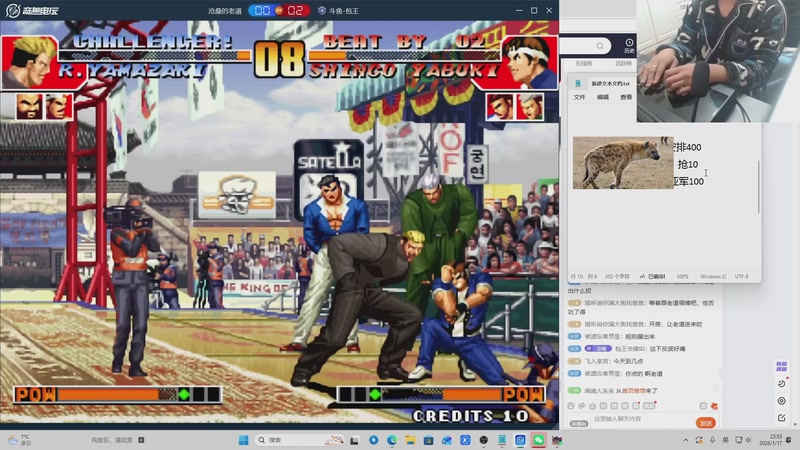The height and width of the screenshot is (450, 800).
Task: Click the target circle icon in right sidebar
Action: click(x=782, y=401)
